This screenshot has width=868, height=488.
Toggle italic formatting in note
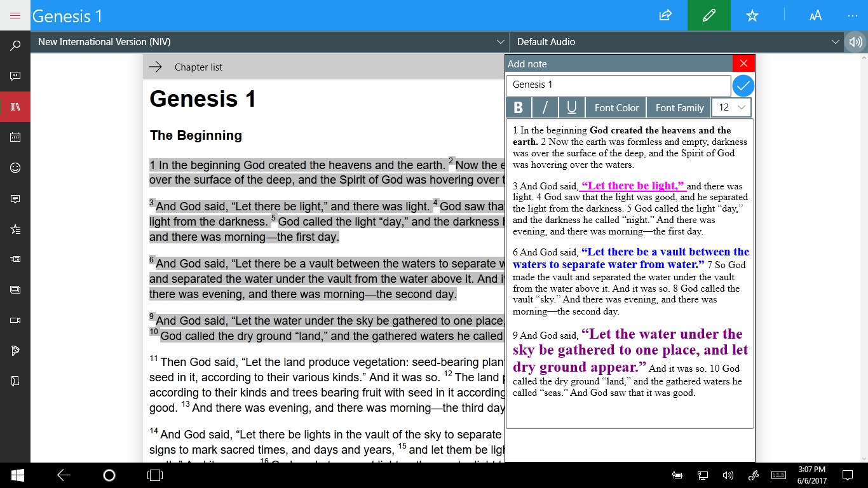(x=545, y=107)
